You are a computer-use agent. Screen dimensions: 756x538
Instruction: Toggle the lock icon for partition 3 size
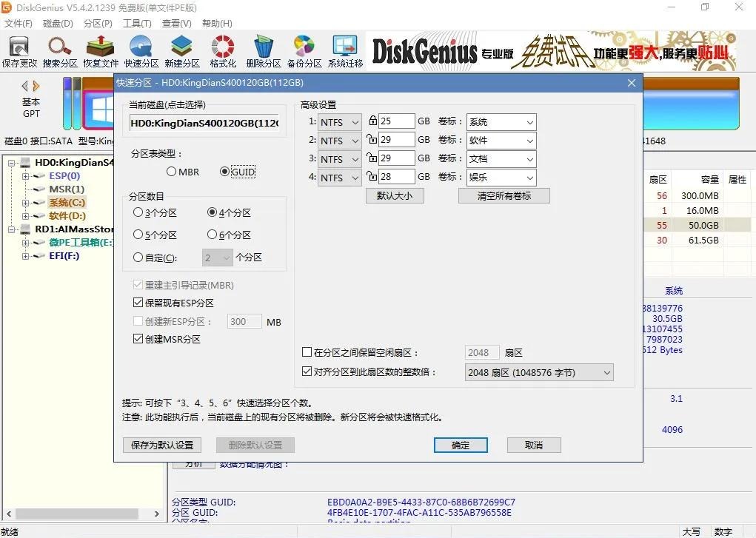pyautogui.click(x=372, y=157)
